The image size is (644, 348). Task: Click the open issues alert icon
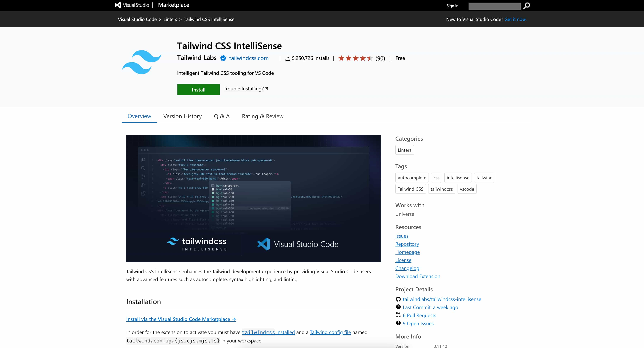pyautogui.click(x=398, y=323)
